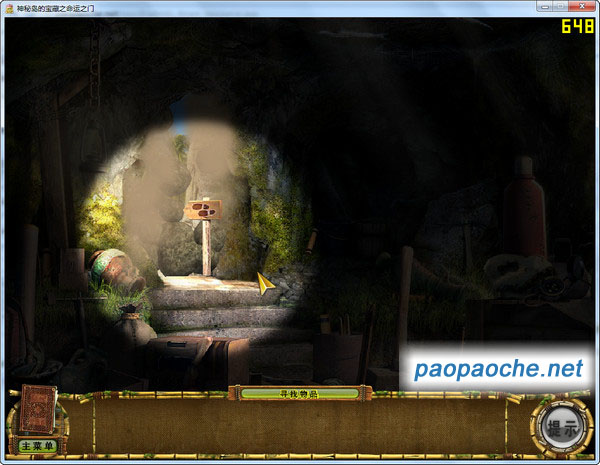The image size is (600, 465).
Task: Open the 主菜单 main menu
Action: click(37, 445)
